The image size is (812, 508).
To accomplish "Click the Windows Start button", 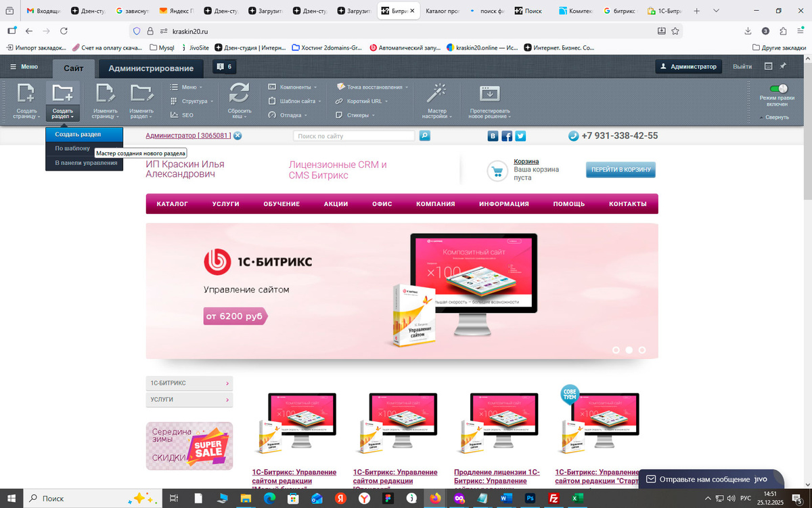I will [x=12, y=498].
